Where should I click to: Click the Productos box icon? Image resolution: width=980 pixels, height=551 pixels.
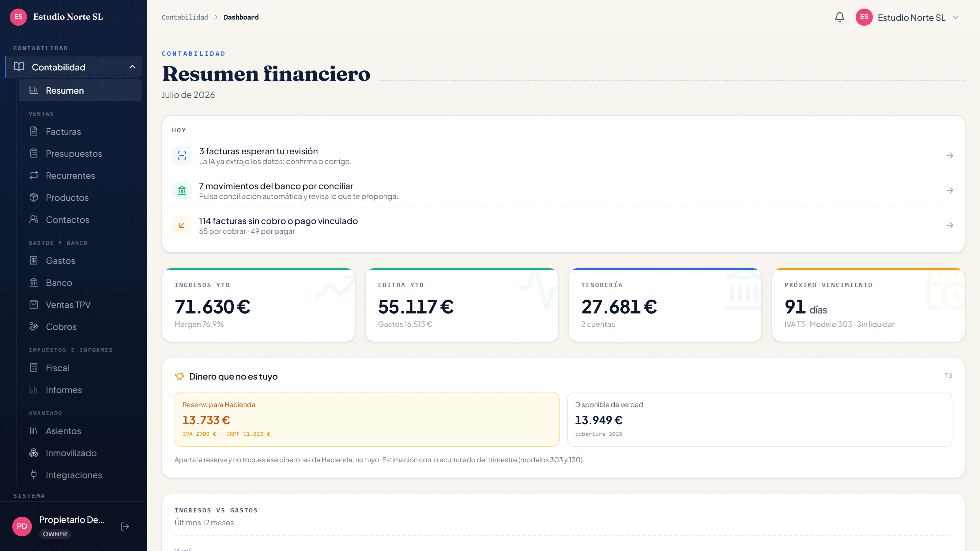[34, 197]
